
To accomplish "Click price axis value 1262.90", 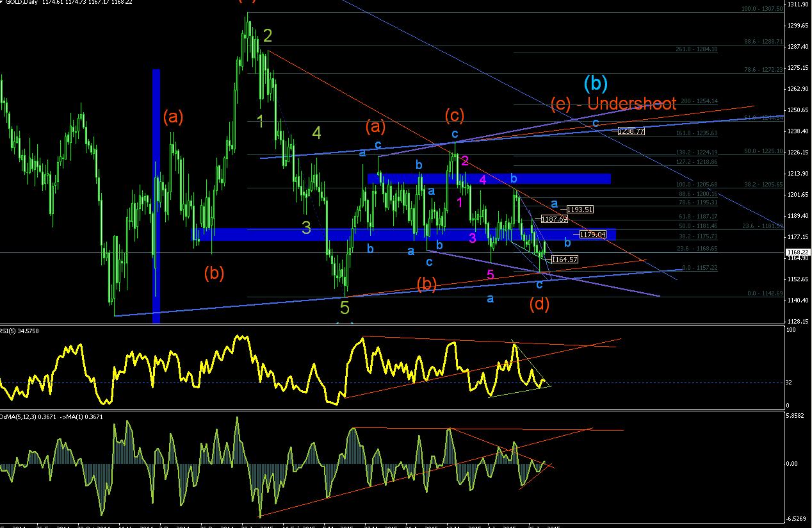I will 798,88.
